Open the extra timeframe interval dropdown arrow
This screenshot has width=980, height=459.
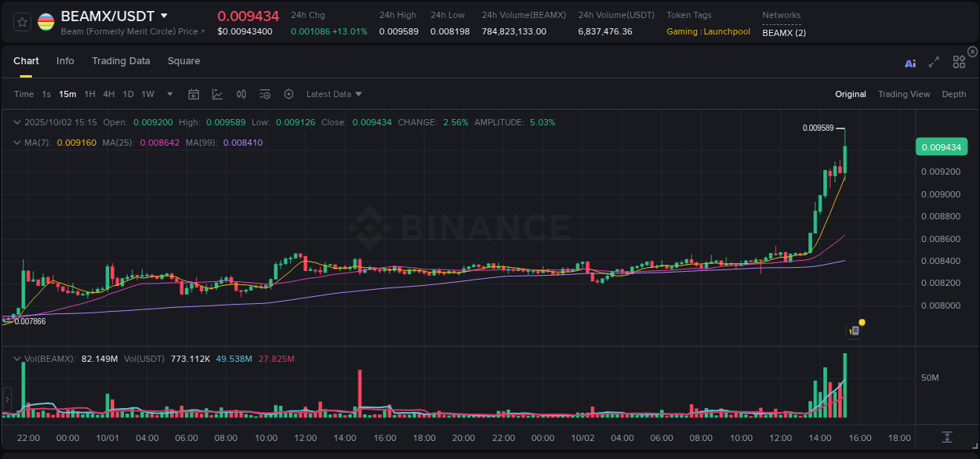click(169, 94)
